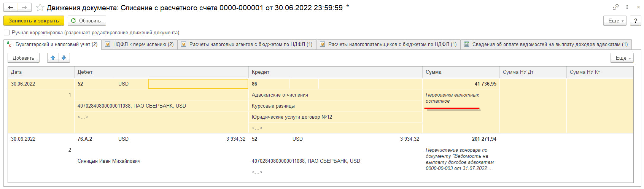Sort by the Сумма column header
This screenshot has width=644, height=189.
point(434,72)
